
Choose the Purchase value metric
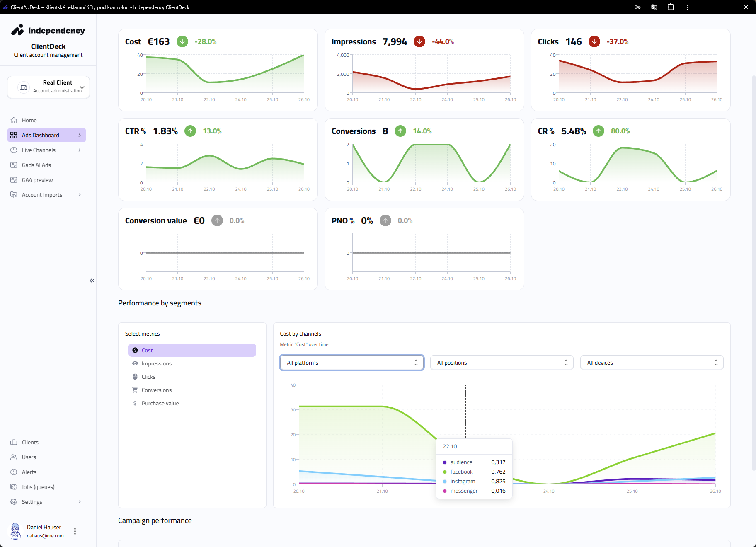(x=160, y=403)
